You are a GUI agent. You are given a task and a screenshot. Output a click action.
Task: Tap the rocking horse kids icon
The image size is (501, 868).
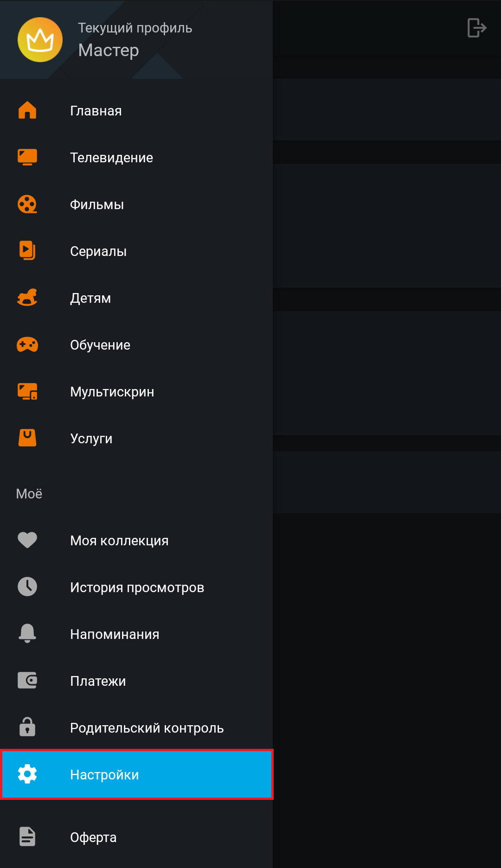pos(27,298)
